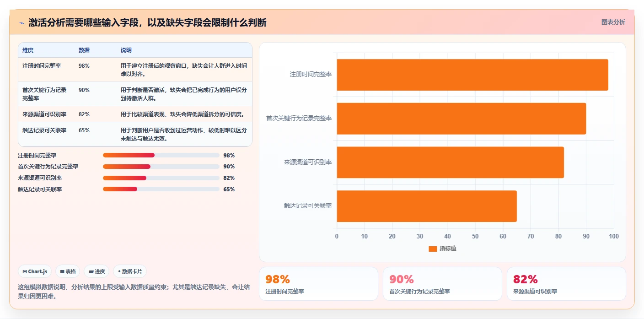The height and width of the screenshot is (319, 644).
Task: Click the 说明 column header
Action: click(x=126, y=50)
